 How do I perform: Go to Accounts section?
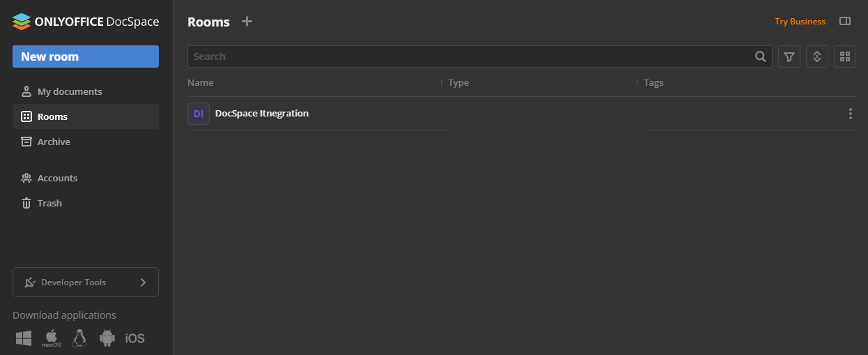tap(86, 178)
